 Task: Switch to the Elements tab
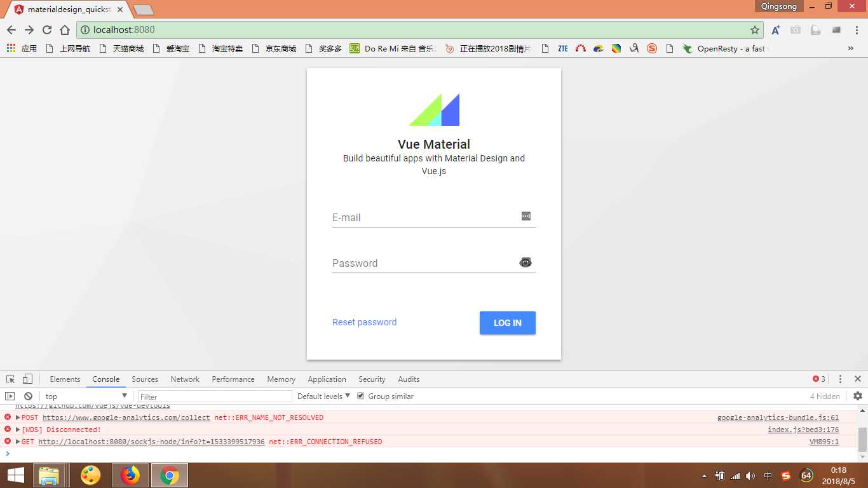(x=65, y=379)
